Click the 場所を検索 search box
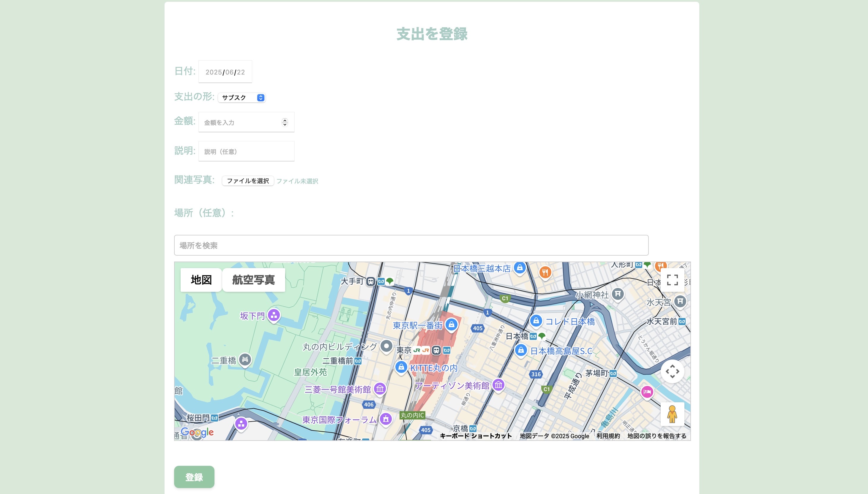The image size is (868, 494). point(411,245)
